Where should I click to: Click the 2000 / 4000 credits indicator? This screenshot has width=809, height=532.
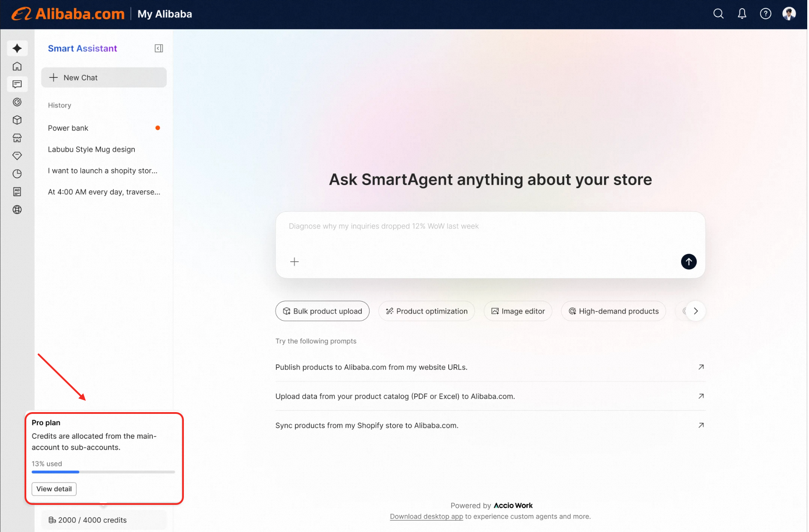(x=104, y=520)
